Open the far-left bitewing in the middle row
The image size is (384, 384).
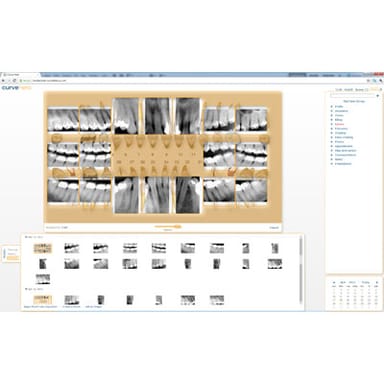(x=63, y=155)
